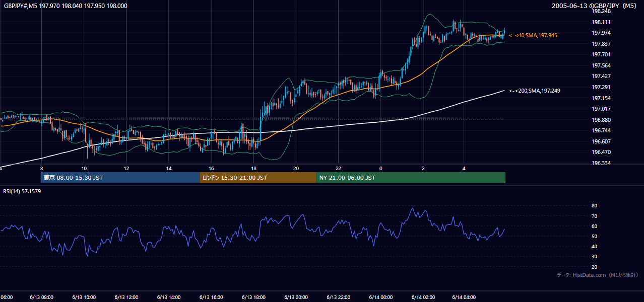Click the bottom time label 6/13 18:00
The image size is (644, 302).
pyautogui.click(x=253, y=297)
